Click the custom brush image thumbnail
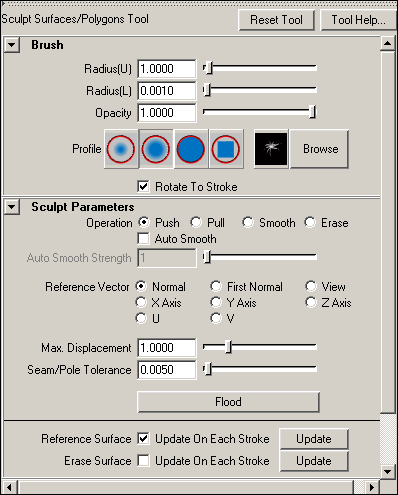This screenshot has width=398, height=495. pos(271,149)
